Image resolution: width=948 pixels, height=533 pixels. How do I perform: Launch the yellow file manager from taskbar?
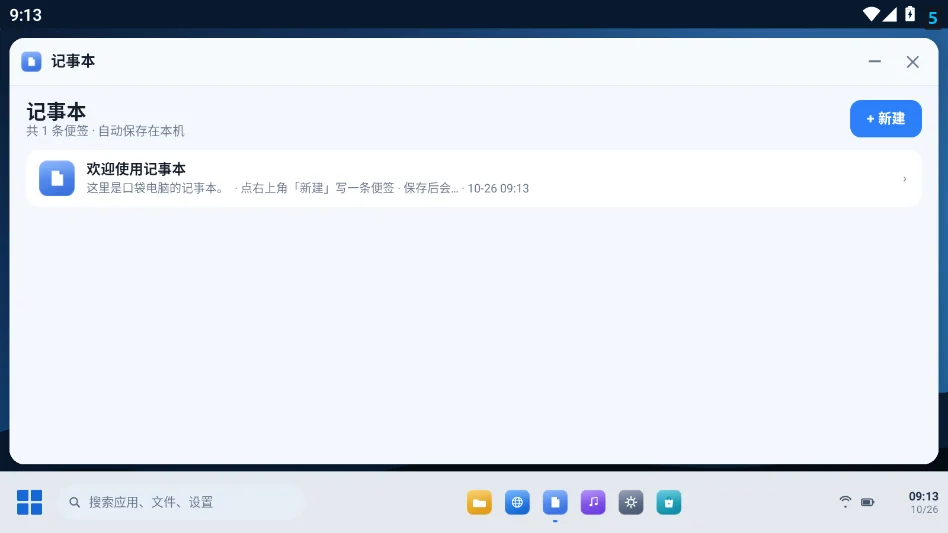[479, 502]
